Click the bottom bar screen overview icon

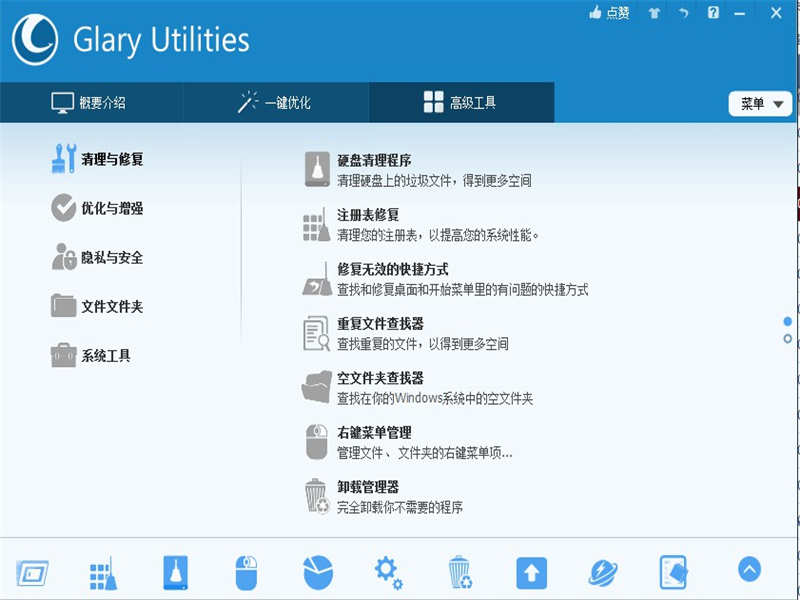(x=32, y=573)
